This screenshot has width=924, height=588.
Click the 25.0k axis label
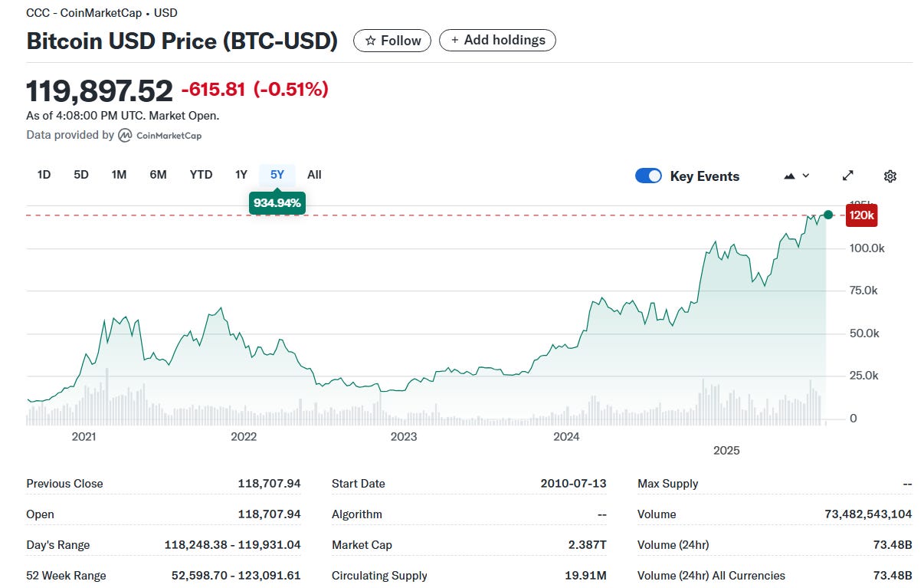coord(863,376)
